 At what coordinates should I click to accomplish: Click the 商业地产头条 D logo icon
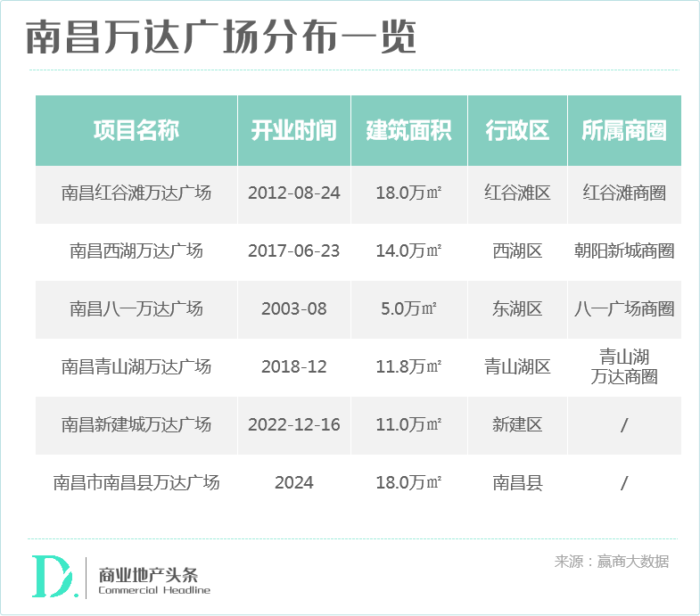pyautogui.click(x=54, y=576)
